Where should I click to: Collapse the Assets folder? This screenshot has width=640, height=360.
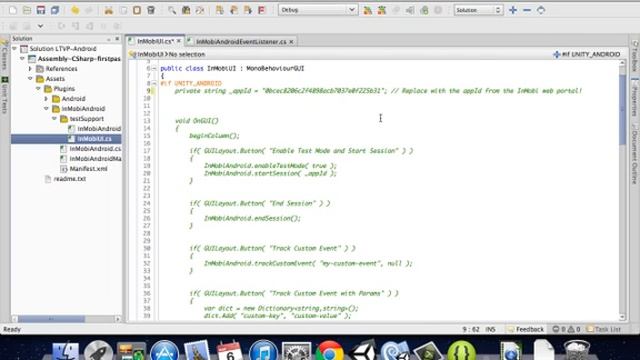coord(30,79)
